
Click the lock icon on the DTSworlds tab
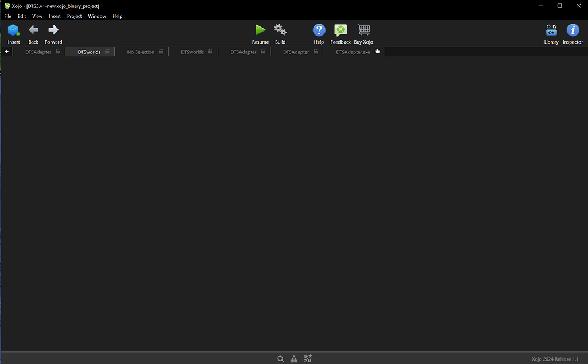click(x=107, y=51)
